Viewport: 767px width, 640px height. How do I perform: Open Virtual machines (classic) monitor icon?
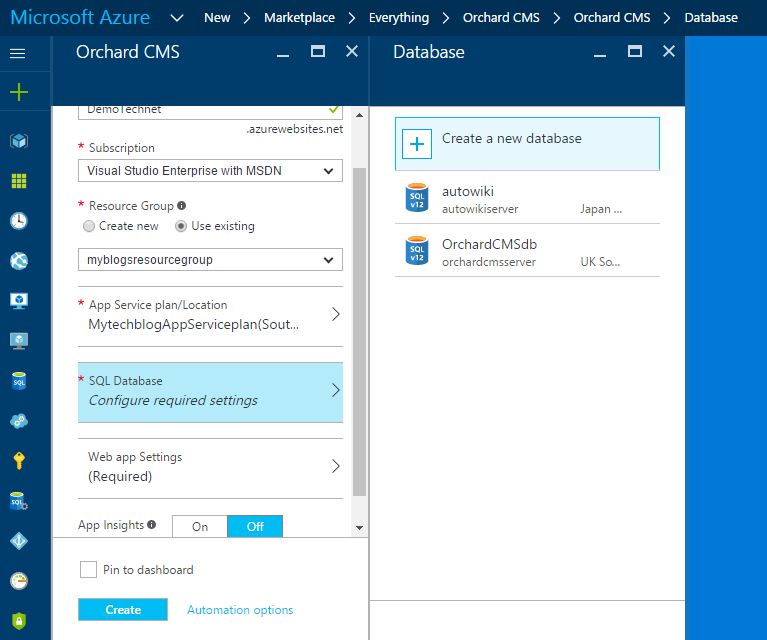[x=19, y=301]
